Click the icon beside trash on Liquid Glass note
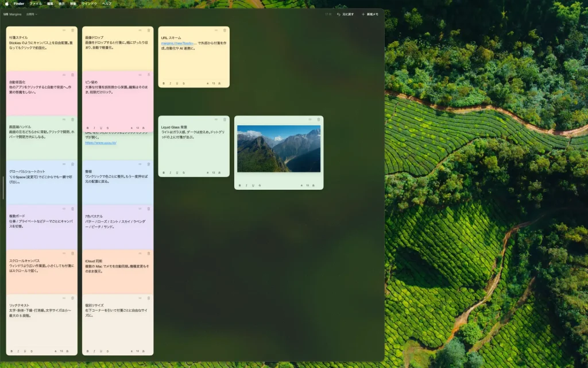 [216, 120]
